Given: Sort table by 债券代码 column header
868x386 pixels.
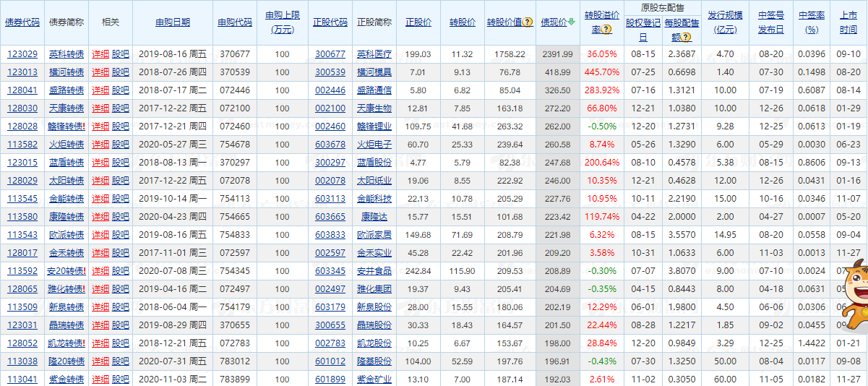Looking at the screenshot, I should [x=22, y=22].
